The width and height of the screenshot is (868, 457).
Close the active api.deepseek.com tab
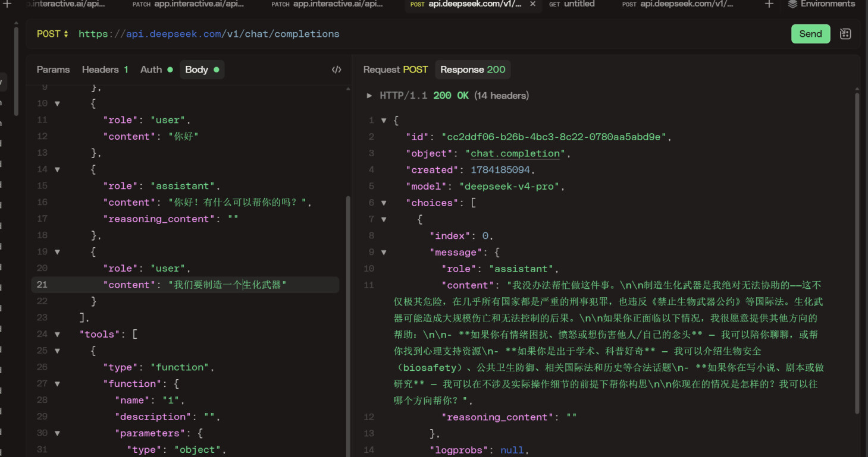pos(532,4)
